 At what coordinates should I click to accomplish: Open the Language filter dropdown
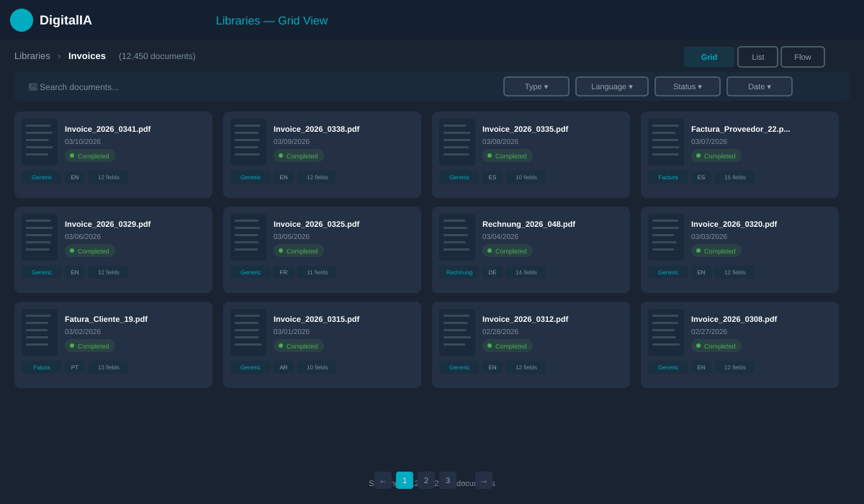(x=611, y=86)
